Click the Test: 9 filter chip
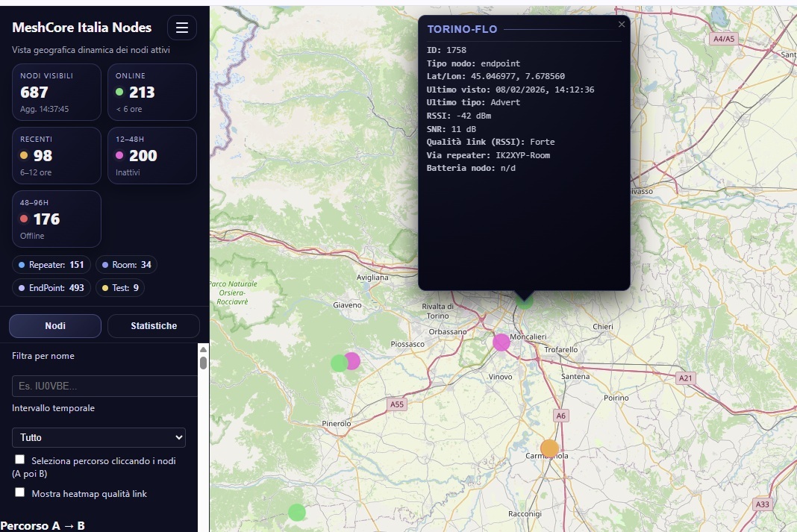 (x=120, y=287)
